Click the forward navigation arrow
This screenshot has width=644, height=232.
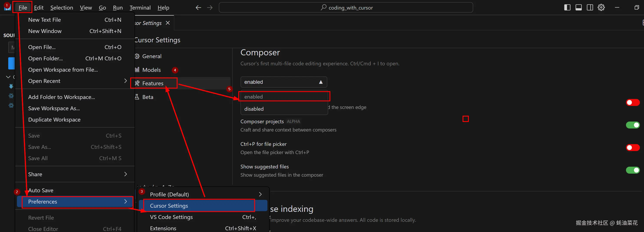(x=209, y=8)
